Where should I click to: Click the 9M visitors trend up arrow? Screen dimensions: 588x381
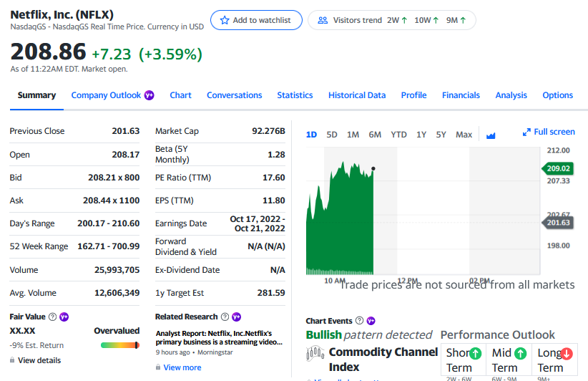tap(463, 20)
